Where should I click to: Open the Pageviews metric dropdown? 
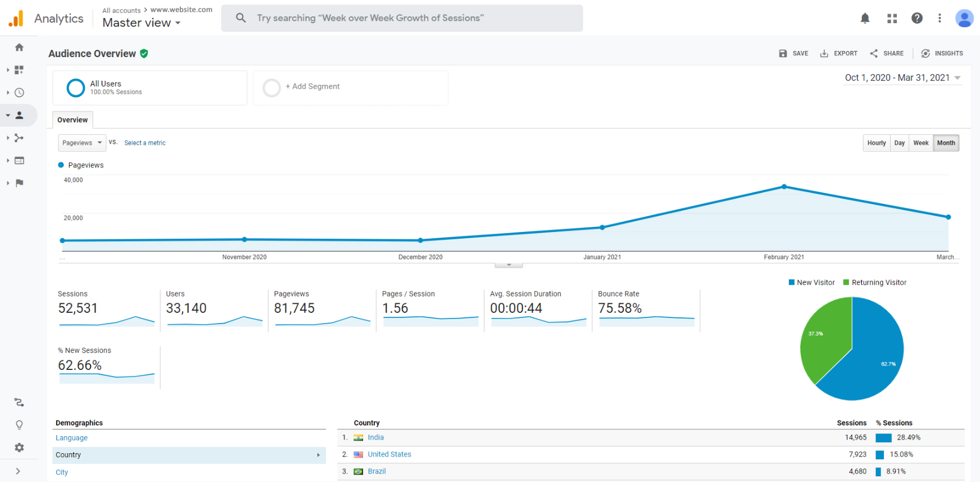pos(82,143)
